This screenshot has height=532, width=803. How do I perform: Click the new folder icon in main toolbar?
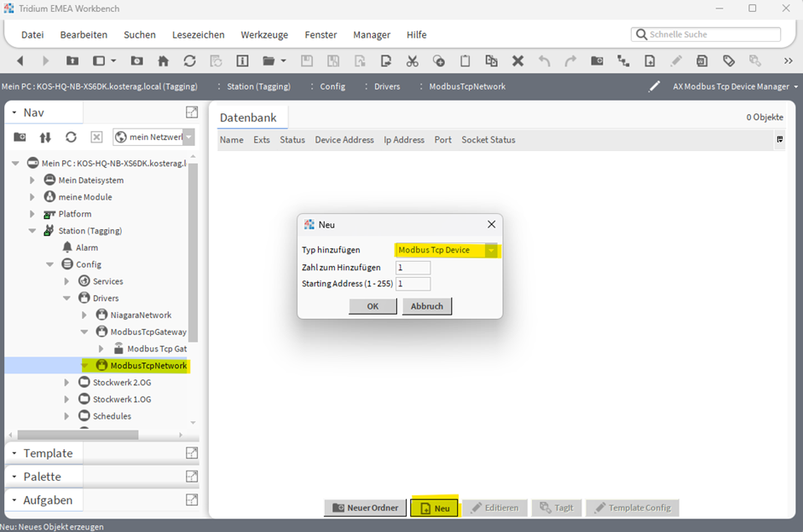click(x=597, y=61)
